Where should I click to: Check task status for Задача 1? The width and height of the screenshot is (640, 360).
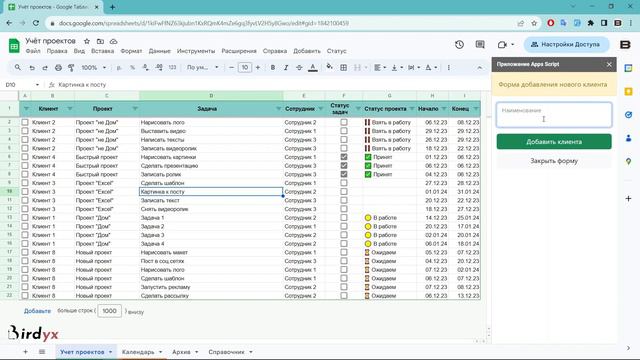pyautogui.click(x=344, y=218)
